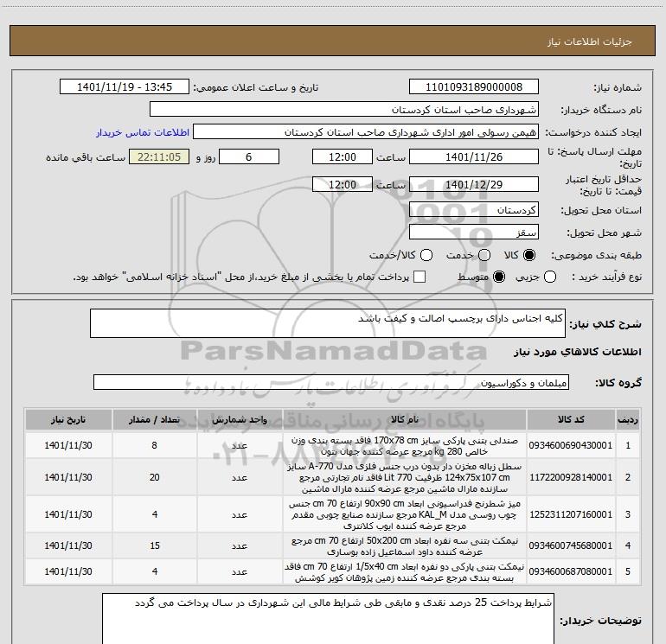Click the میز شطرنج فدراسیونی item name

click(x=405, y=514)
